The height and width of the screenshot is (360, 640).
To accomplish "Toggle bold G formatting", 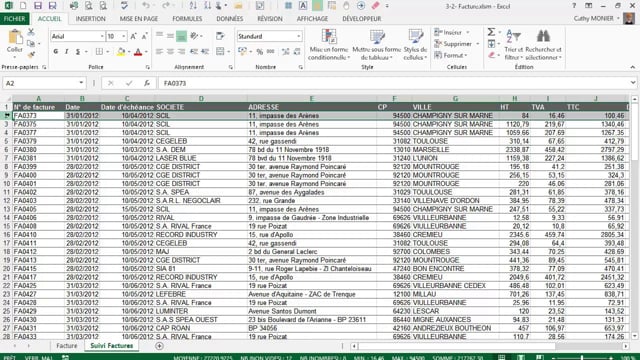I will click(x=56, y=52).
